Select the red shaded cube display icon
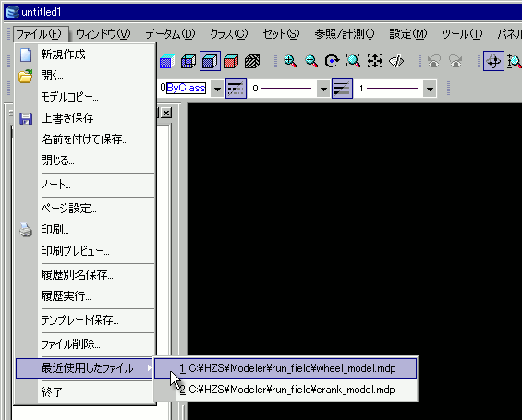This screenshot has height=420, width=522. click(231, 61)
